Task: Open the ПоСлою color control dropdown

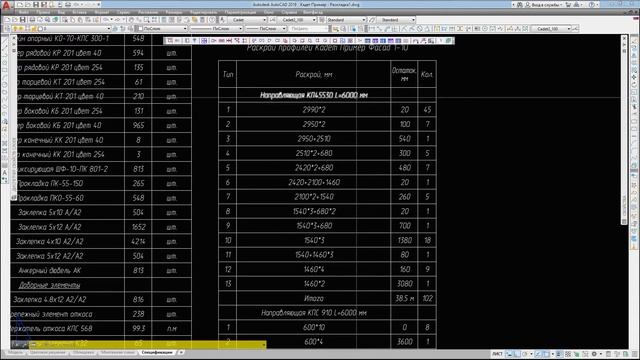Action: 163,29
